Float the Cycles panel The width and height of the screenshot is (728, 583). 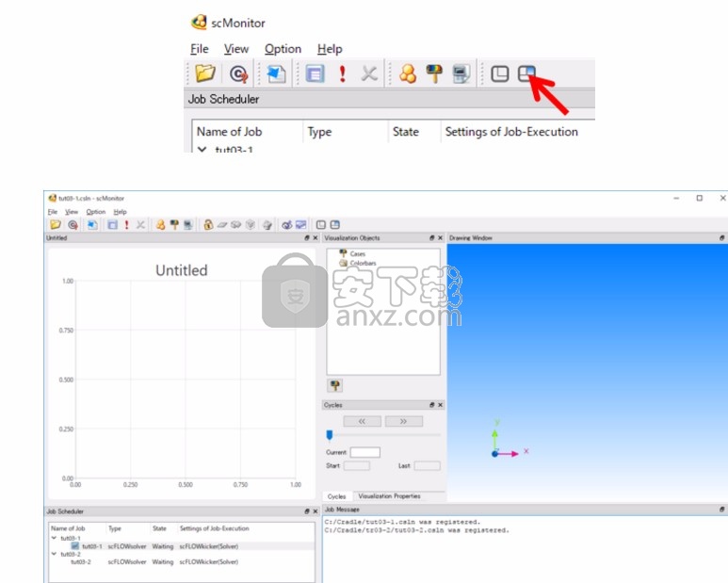pos(431,405)
